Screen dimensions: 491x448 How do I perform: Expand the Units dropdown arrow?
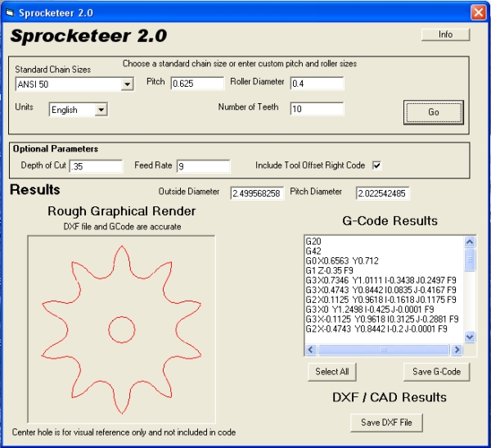coord(101,110)
